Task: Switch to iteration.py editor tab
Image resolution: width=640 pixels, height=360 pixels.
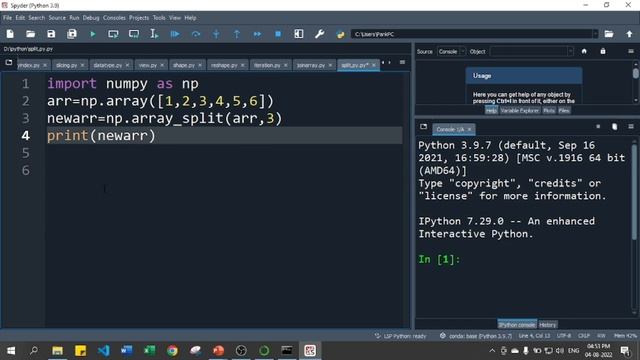Action: tap(267, 65)
